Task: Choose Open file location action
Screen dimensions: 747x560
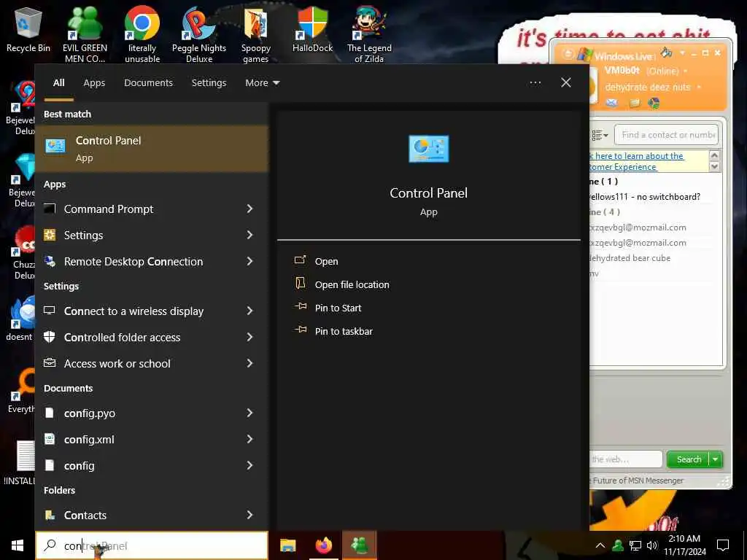Action: click(352, 285)
